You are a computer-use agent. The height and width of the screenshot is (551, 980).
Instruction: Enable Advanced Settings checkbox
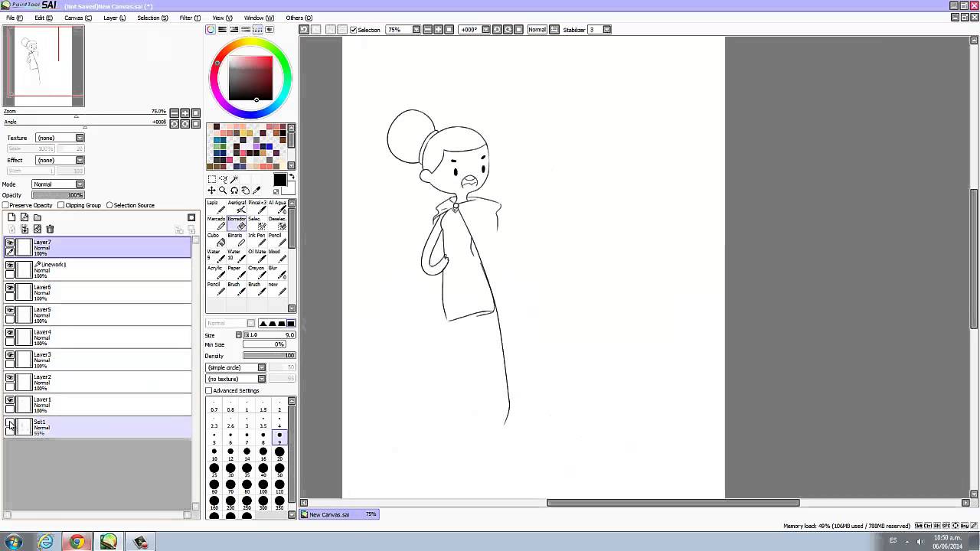(209, 391)
